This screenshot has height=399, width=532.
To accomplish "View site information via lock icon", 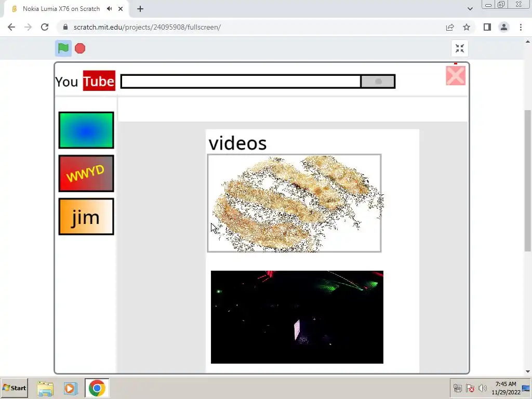I will (x=65, y=27).
